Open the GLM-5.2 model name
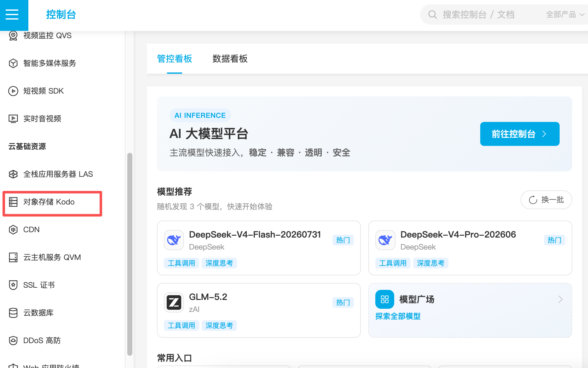588x368 pixels. click(x=208, y=297)
